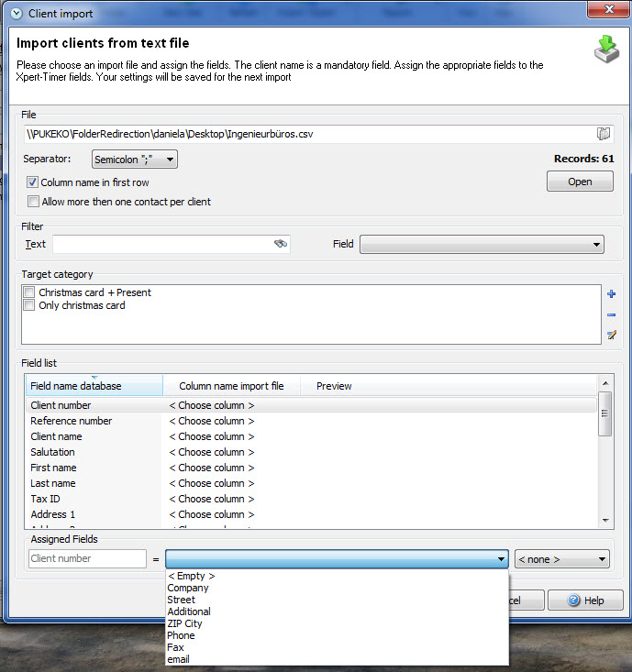Click the collapse icon next to Client import title
Image resolution: width=632 pixels, height=672 pixels.
[17, 14]
